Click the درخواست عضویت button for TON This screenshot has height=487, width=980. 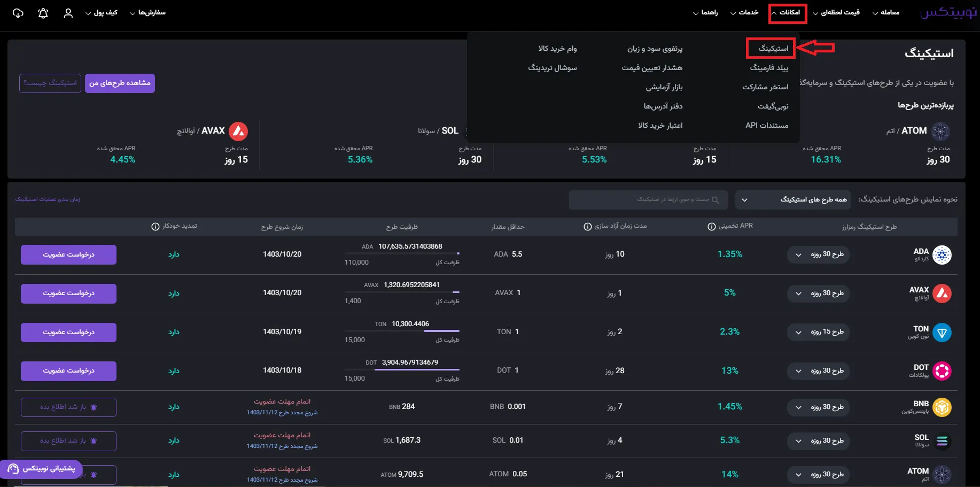pyautogui.click(x=68, y=332)
